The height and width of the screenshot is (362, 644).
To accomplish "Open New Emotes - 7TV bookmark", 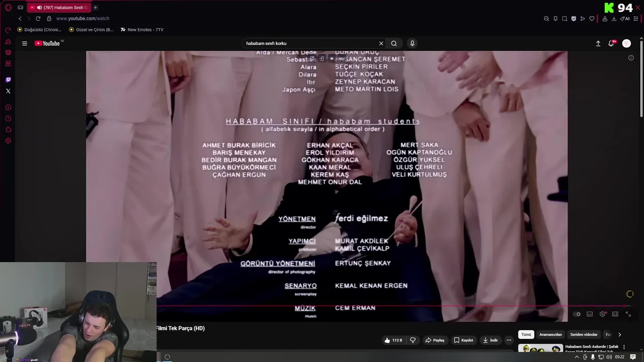I will (142, 30).
